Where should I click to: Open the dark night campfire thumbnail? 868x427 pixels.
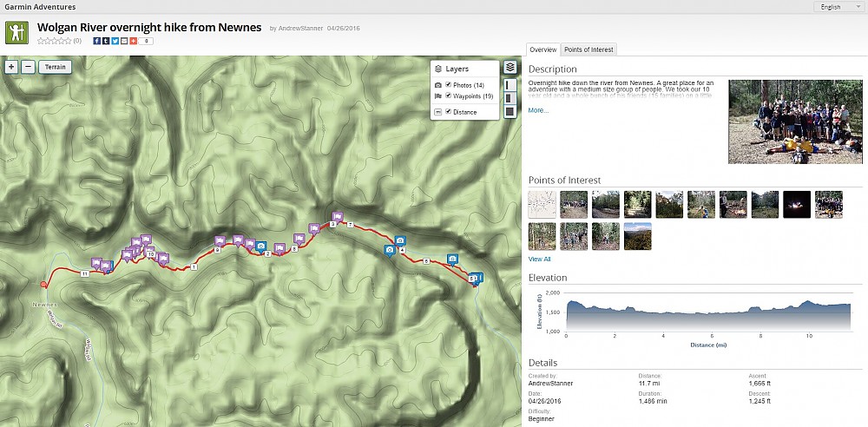click(x=797, y=204)
